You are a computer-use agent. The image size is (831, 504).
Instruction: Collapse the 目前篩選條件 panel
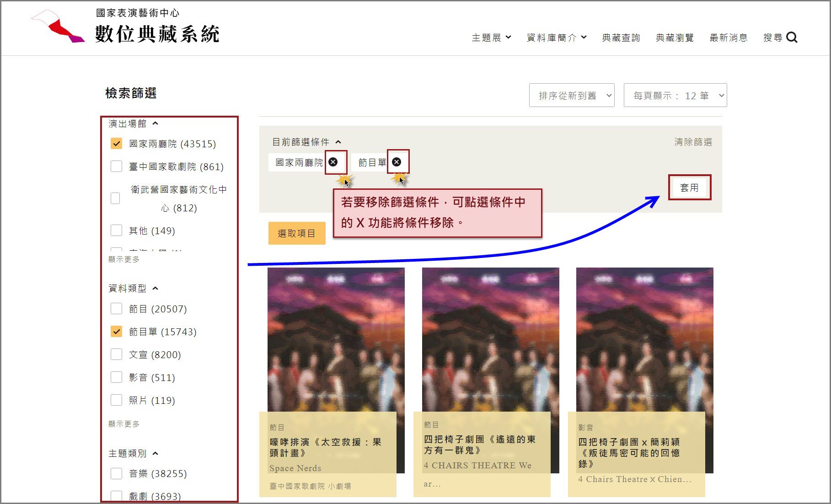click(338, 141)
